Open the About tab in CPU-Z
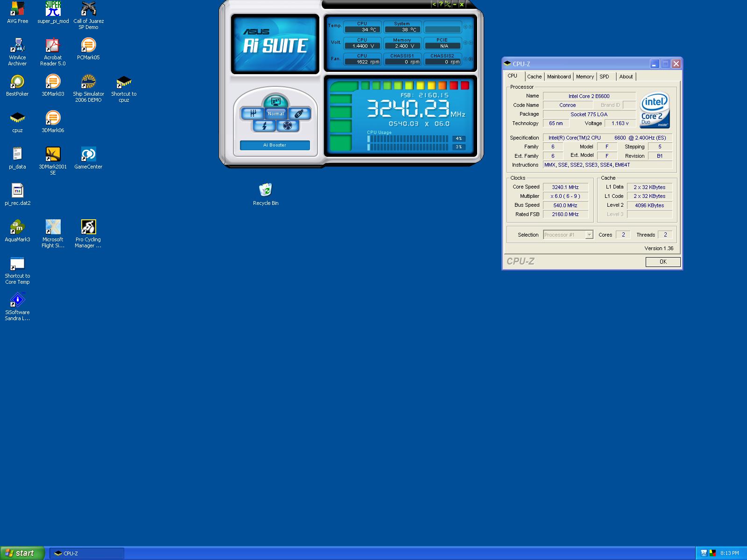This screenshot has width=747, height=560. 626,77
